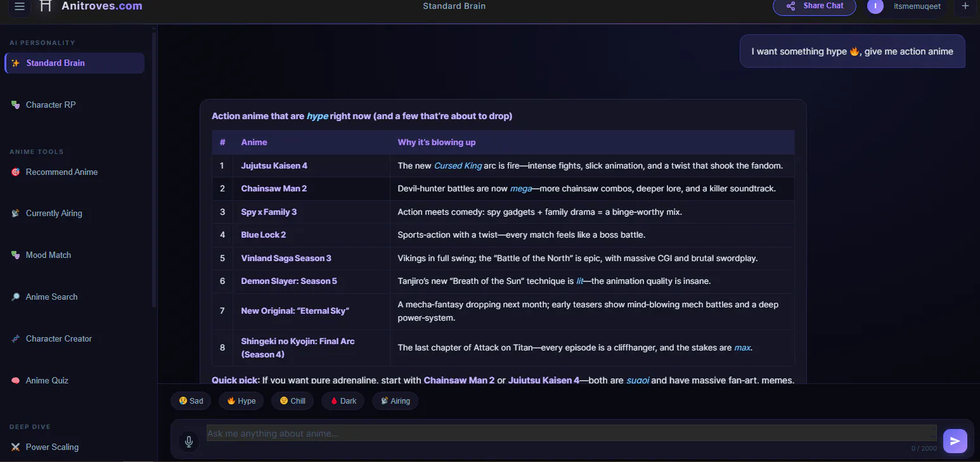Select the Sad mood chip
The image size is (980, 462).
[x=191, y=401]
